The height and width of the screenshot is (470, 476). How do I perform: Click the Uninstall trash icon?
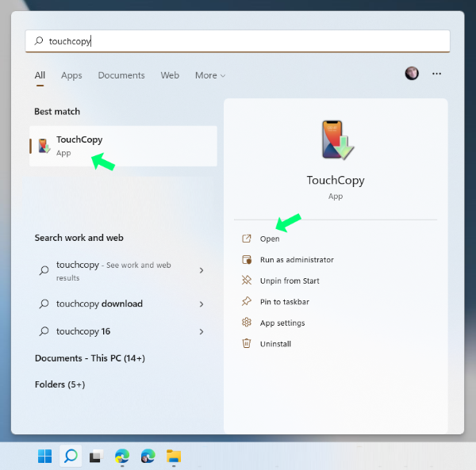pos(247,343)
